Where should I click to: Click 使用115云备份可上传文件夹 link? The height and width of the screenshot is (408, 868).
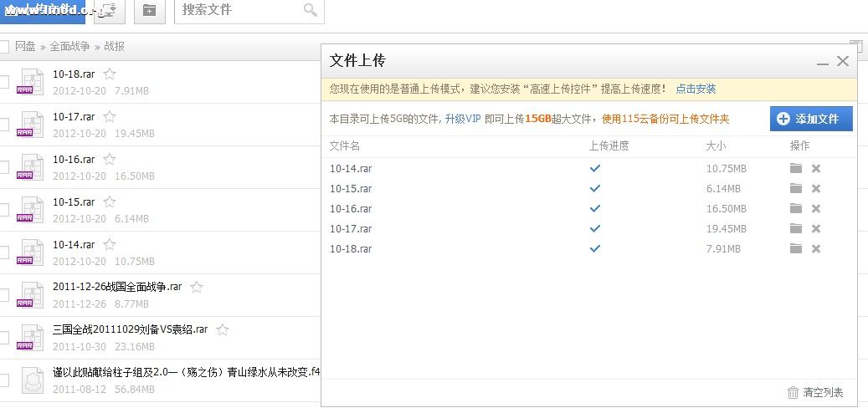(x=665, y=119)
